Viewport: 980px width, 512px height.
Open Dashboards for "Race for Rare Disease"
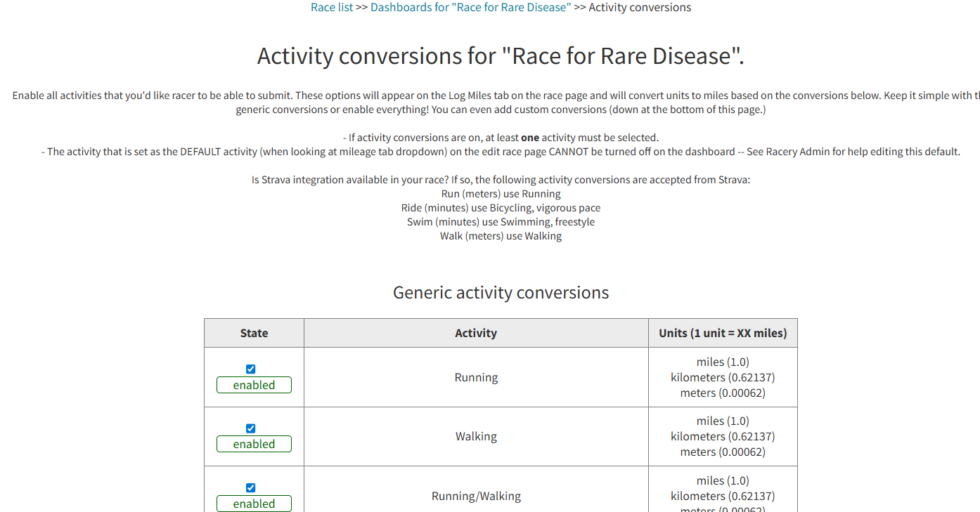(470, 7)
